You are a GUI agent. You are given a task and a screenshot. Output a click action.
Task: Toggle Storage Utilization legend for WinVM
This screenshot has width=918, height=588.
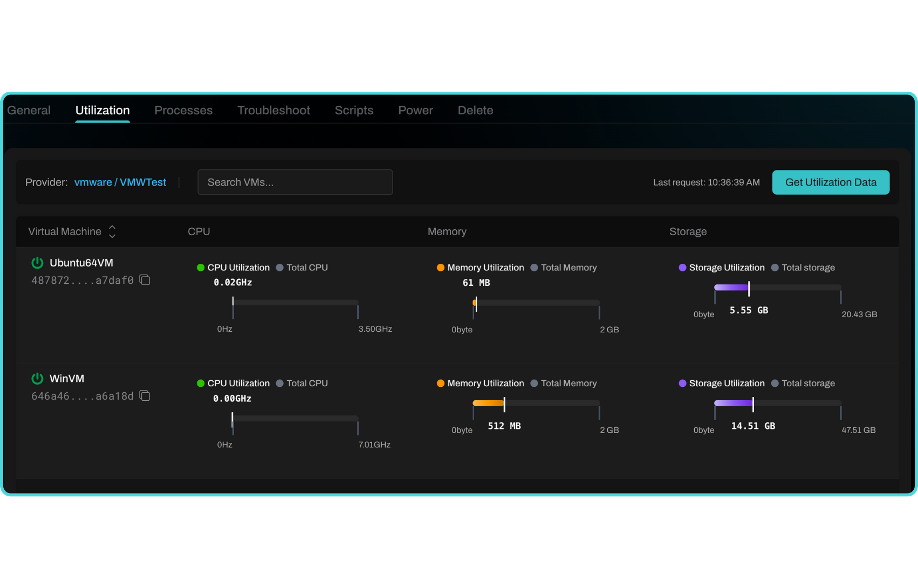tap(721, 384)
